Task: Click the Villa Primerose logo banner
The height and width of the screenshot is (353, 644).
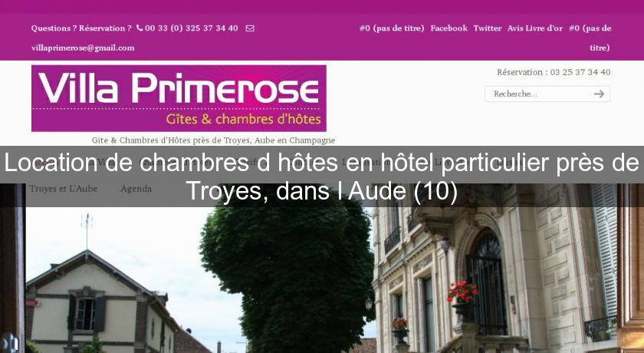Action: pyautogui.click(x=179, y=98)
